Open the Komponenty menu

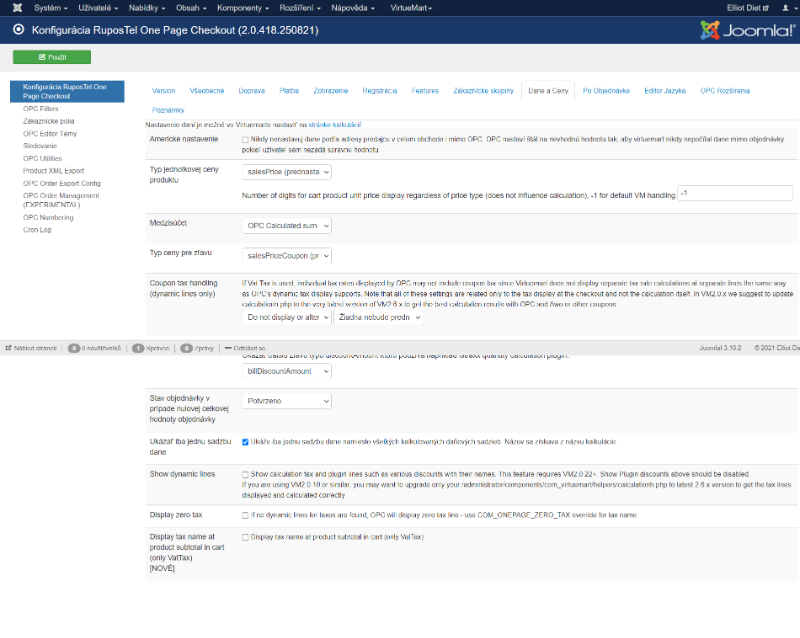tap(243, 8)
